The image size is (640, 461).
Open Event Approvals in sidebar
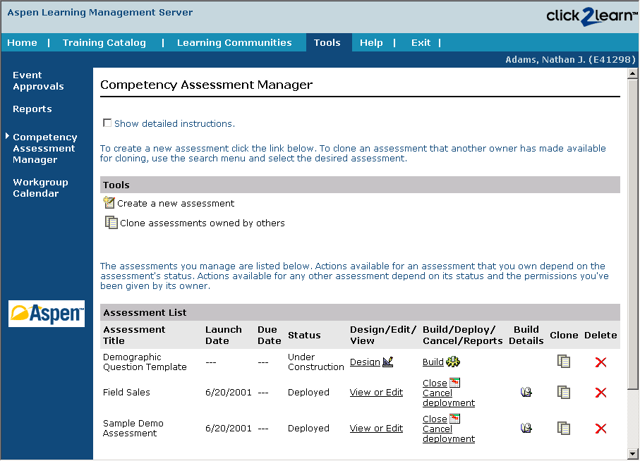[38, 80]
